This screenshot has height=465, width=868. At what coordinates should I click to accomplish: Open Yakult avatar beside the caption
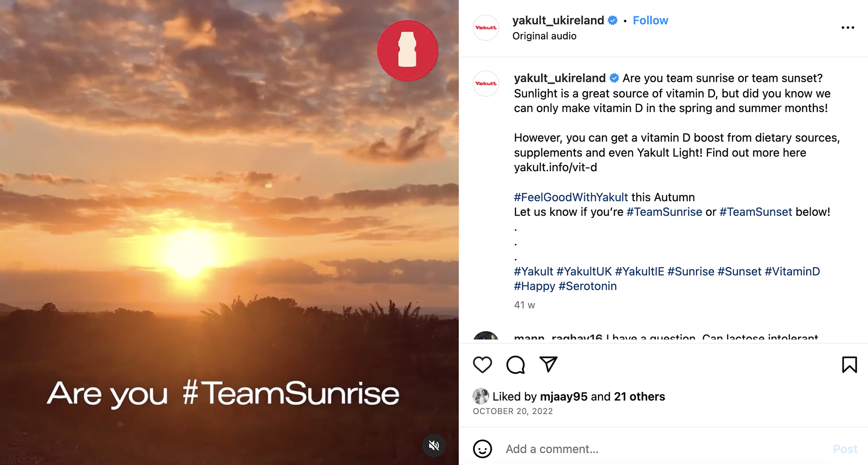(486, 84)
